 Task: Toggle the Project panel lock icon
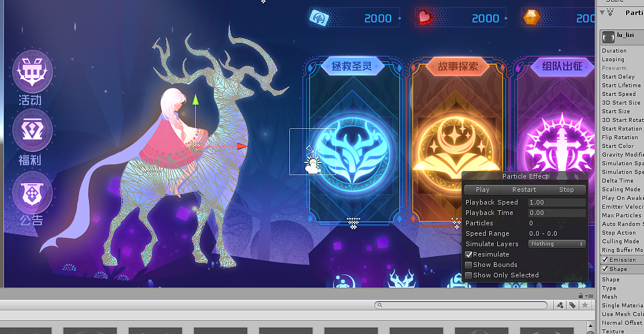pos(580,296)
